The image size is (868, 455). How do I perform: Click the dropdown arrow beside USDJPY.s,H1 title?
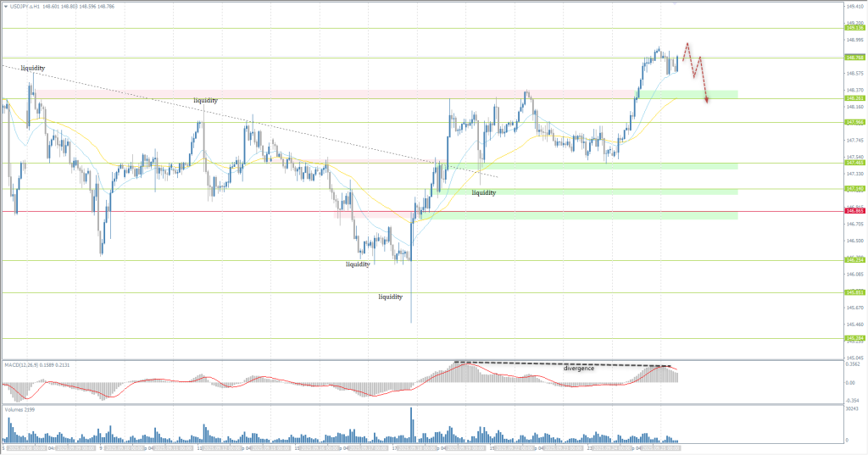click(x=5, y=7)
